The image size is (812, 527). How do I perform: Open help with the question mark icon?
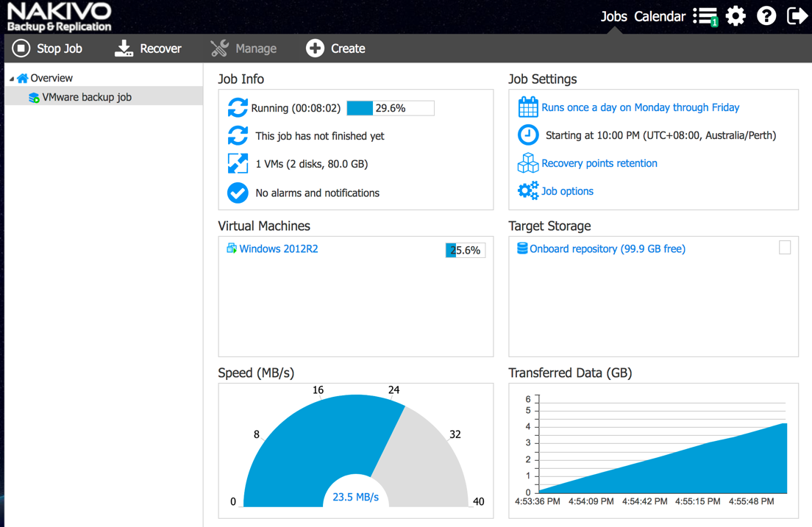(766, 16)
